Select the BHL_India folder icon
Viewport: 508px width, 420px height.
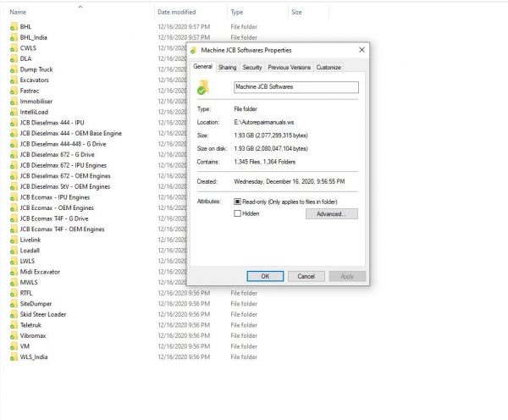(14, 37)
